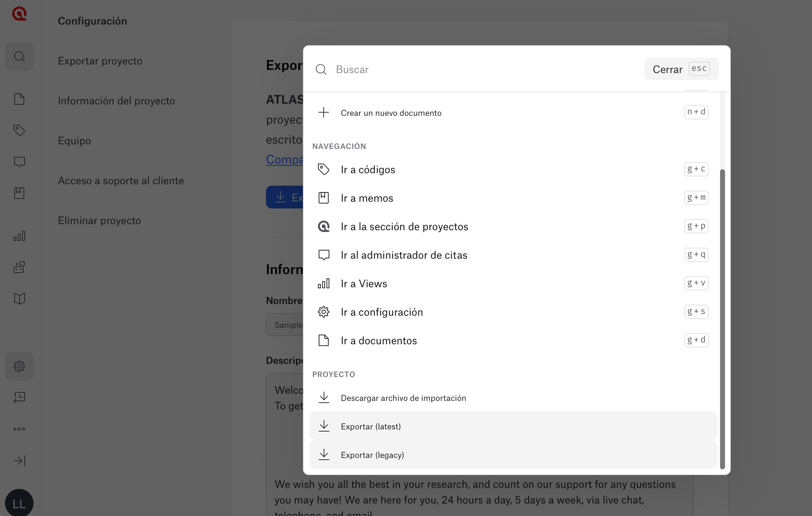Select 'Ir a códigos' command

tap(368, 170)
